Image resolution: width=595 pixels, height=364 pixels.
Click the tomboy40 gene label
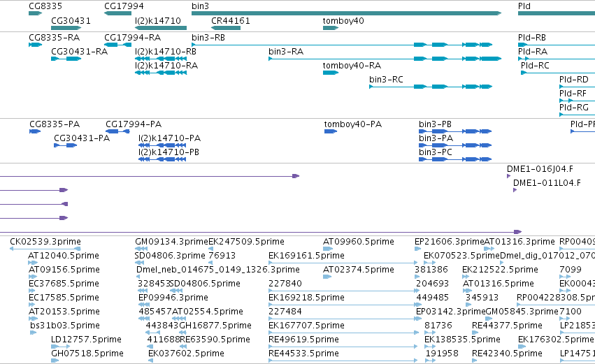coord(343,20)
